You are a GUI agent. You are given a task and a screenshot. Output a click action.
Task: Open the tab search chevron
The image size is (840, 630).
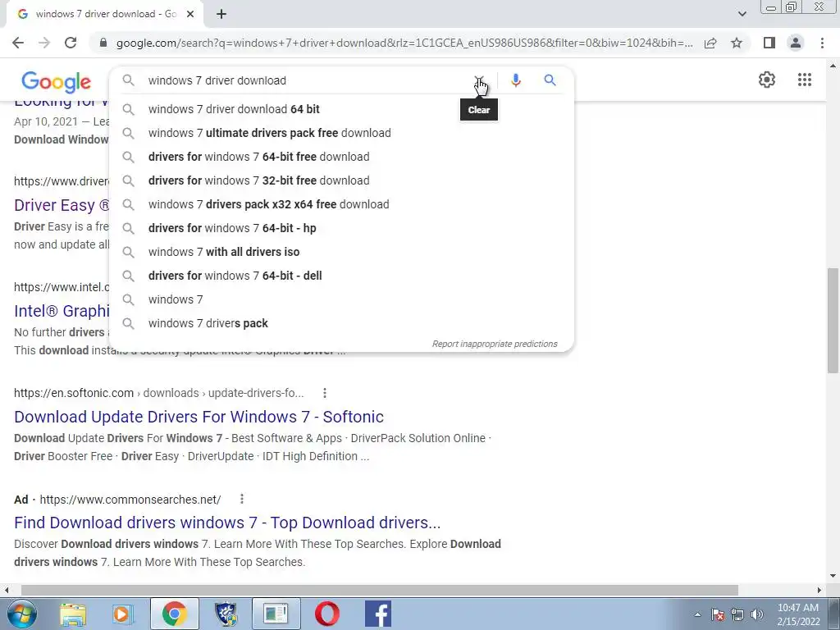742,14
